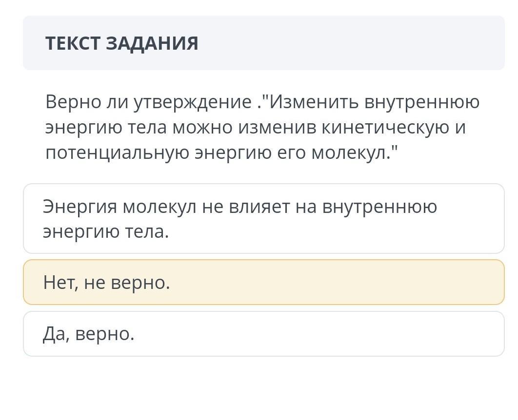Select the answer "Нет, не верно."
Screen dimensions: 518x420
click(263, 283)
